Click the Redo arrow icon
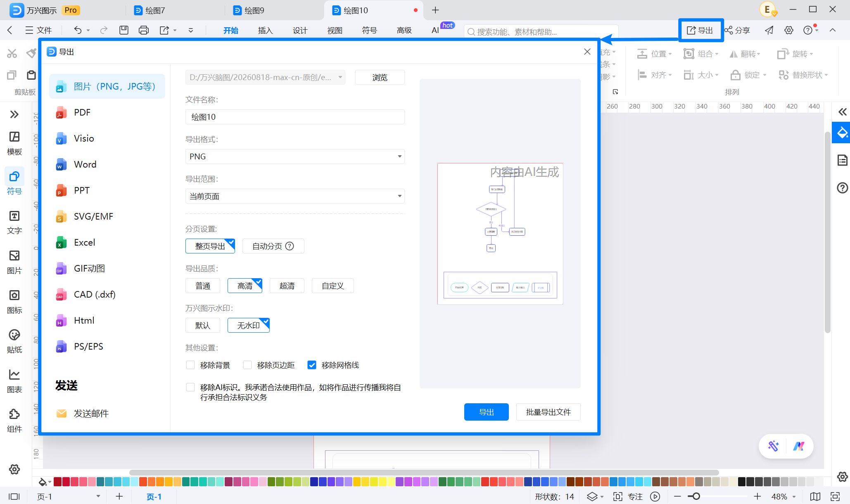This screenshot has height=504, width=850. pos(104,30)
